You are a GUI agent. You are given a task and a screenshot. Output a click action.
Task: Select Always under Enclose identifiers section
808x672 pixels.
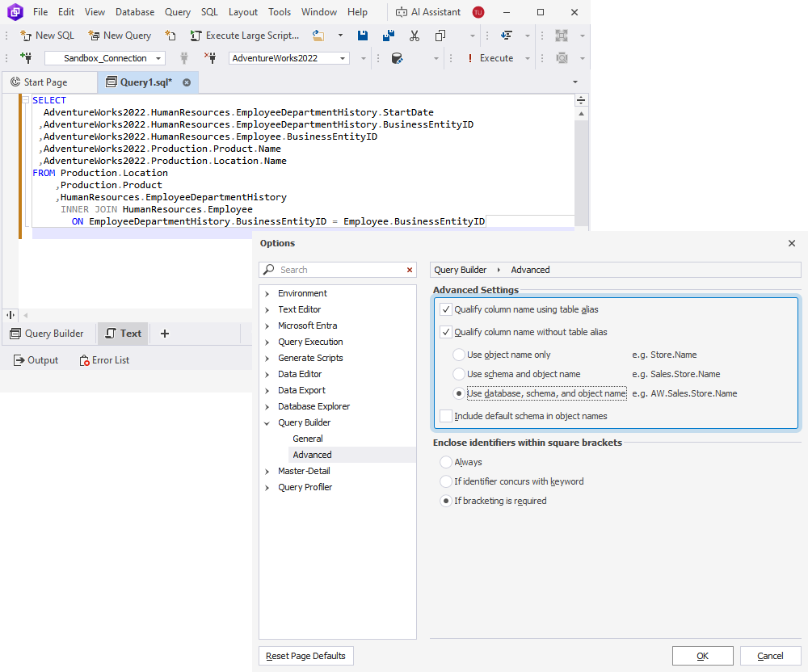[445, 461]
